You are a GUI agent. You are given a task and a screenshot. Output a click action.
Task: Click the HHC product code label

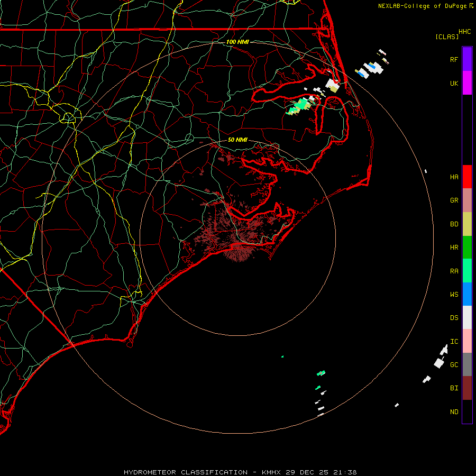465,32
